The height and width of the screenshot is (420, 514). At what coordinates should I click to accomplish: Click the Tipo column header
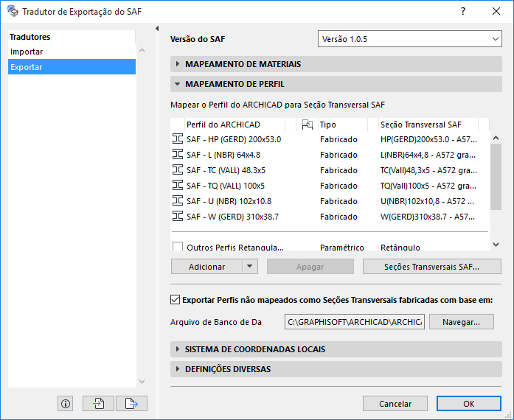coord(343,125)
